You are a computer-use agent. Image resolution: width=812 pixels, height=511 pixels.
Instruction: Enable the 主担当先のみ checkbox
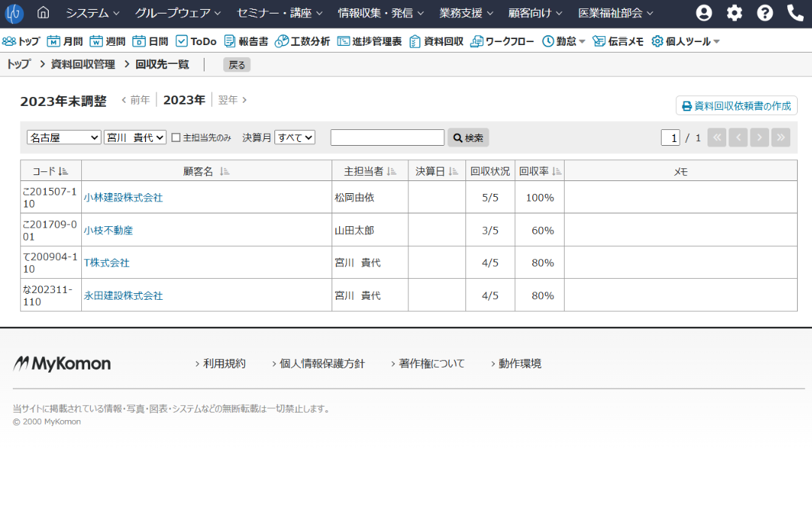(x=176, y=138)
